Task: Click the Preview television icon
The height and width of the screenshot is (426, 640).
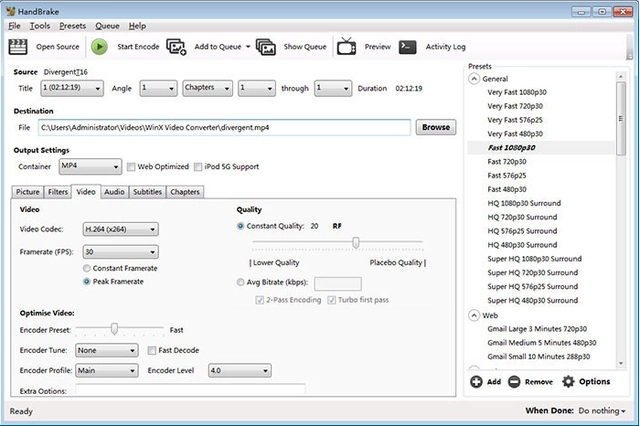Action: pos(346,46)
